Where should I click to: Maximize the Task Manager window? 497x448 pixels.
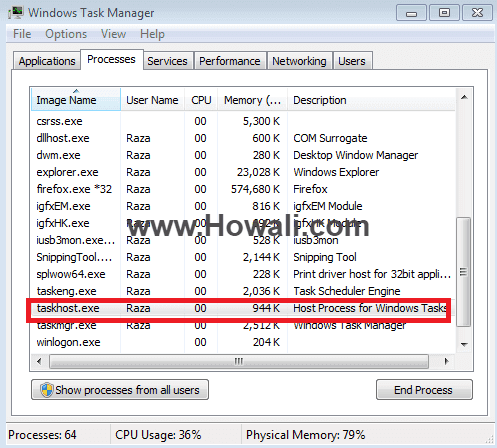pos(444,13)
